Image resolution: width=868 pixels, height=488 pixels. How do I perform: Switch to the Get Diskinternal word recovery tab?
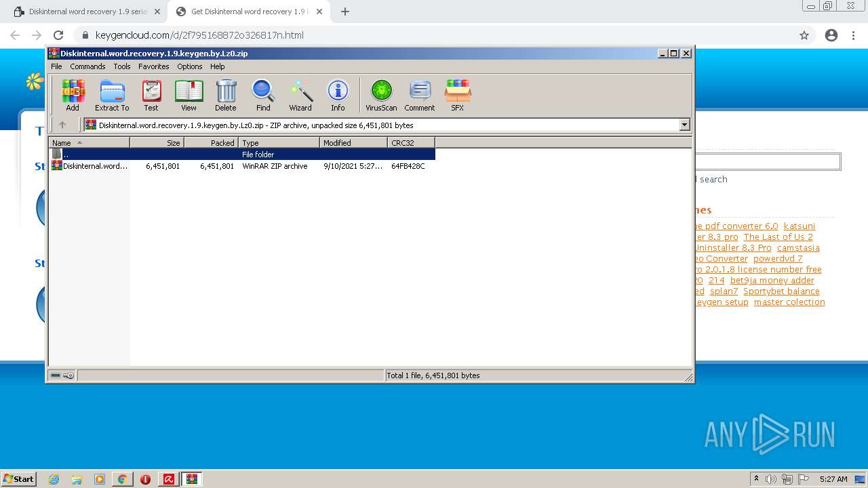pyautogui.click(x=249, y=12)
